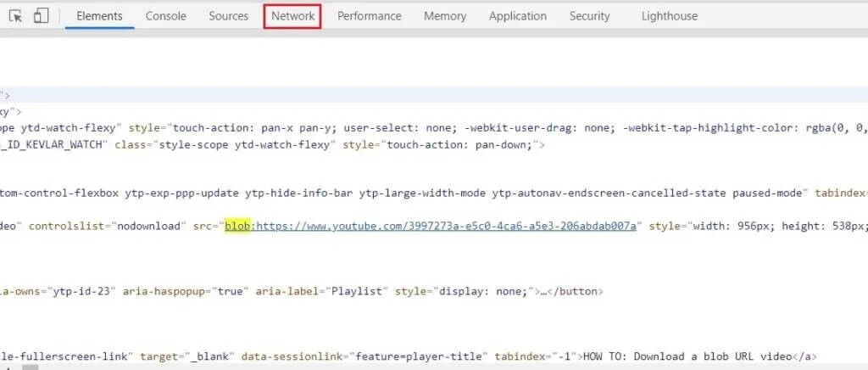Expand the collapsed Playlist button ellipsis
Screen dimensions: 868x370
pos(545,291)
